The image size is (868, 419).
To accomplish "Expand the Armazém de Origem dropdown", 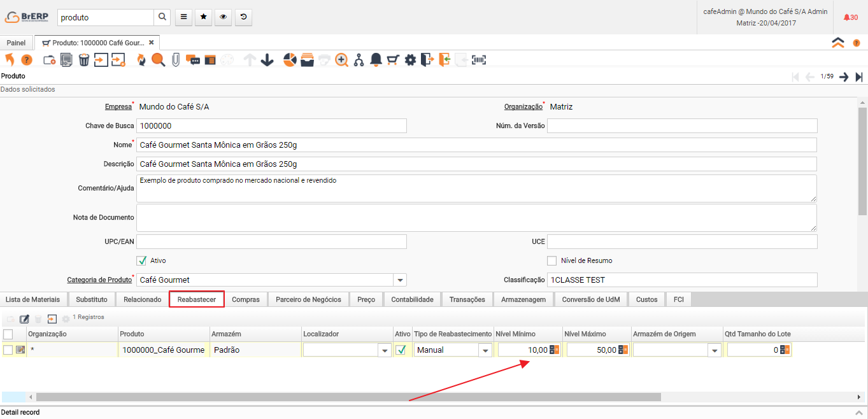I will click(x=714, y=350).
